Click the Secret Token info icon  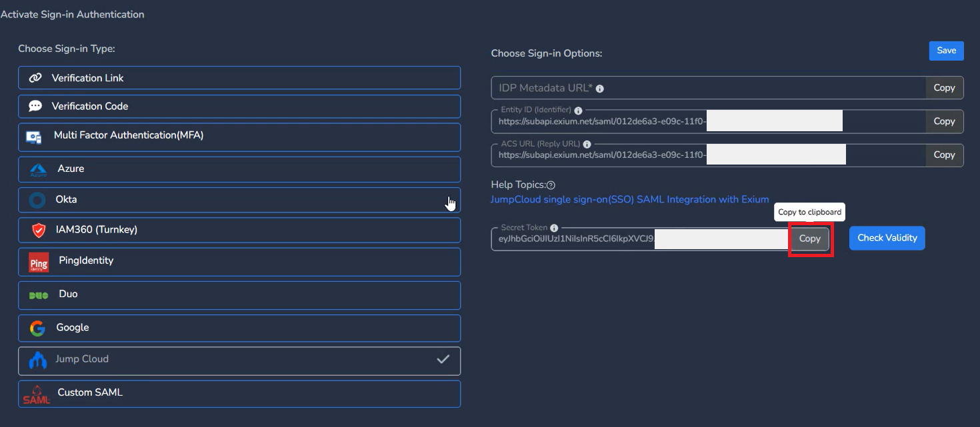point(554,228)
